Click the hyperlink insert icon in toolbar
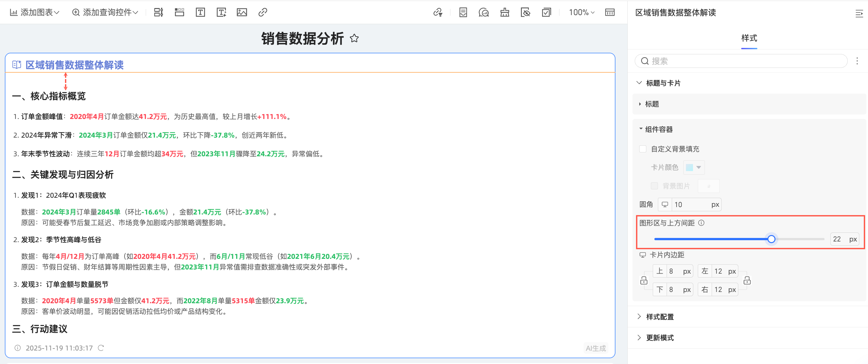The height and width of the screenshot is (364, 868). click(263, 13)
